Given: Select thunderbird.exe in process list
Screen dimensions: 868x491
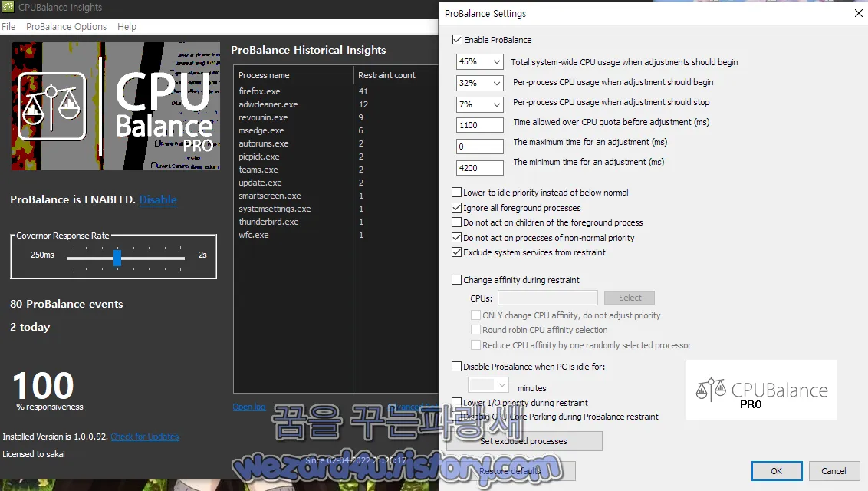Looking at the screenshot, I should pyautogui.click(x=336, y=222).
